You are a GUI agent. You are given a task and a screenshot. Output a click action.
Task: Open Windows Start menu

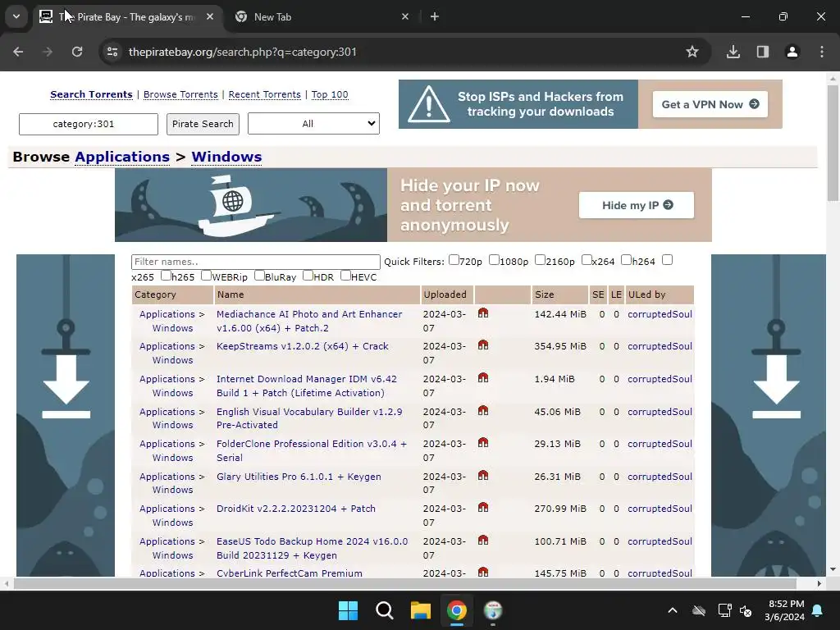(348, 610)
